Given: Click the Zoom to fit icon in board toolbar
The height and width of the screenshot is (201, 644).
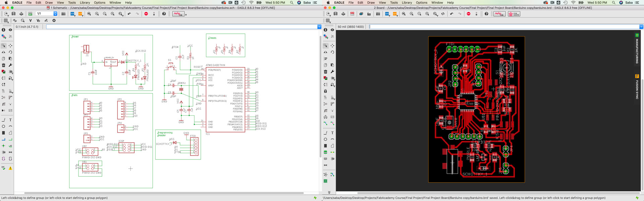Looking at the screenshot, I should coord(404,14).
